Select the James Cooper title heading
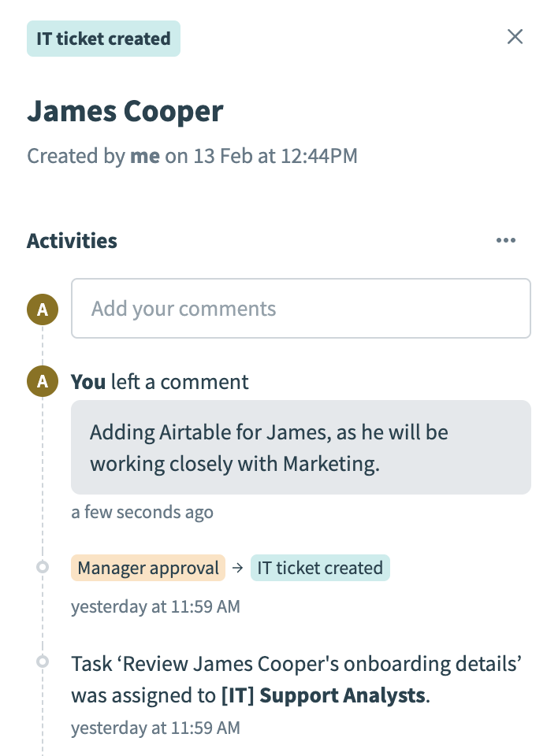547x756 pixels. [125, 111]
